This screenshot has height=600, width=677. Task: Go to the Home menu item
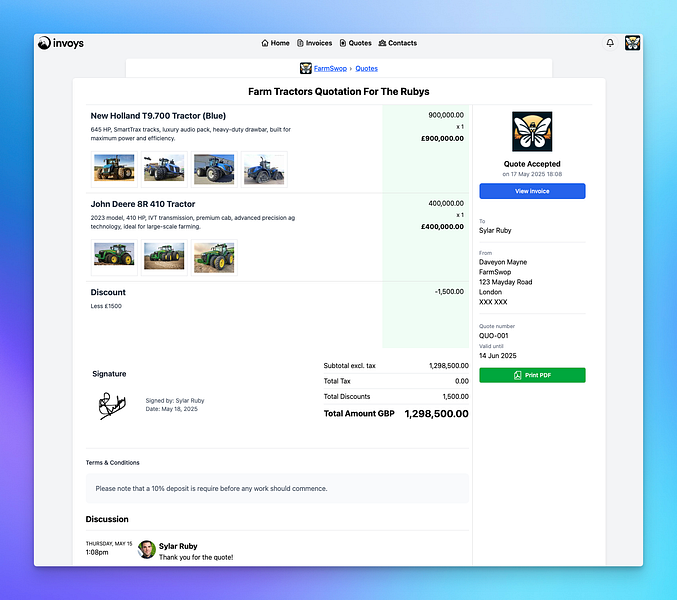[275, 43]
